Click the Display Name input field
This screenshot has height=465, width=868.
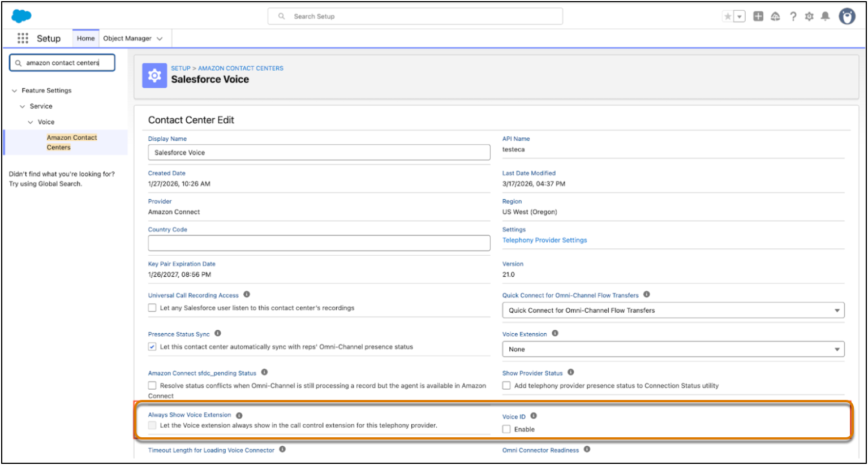click(319, 153)
